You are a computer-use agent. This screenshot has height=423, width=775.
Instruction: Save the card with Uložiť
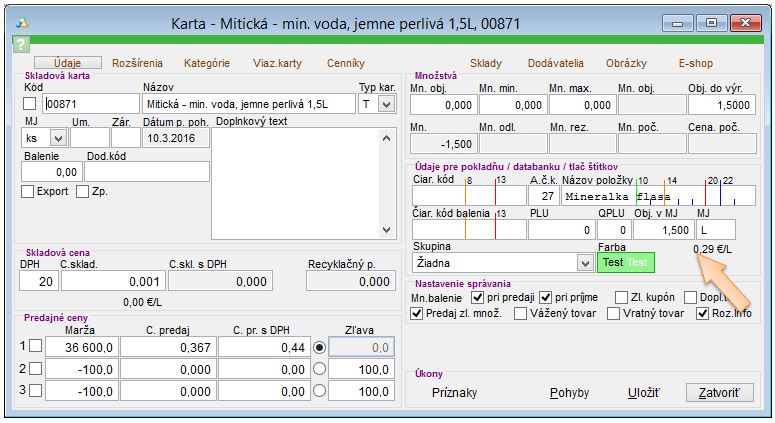click(x=644, y=393)
